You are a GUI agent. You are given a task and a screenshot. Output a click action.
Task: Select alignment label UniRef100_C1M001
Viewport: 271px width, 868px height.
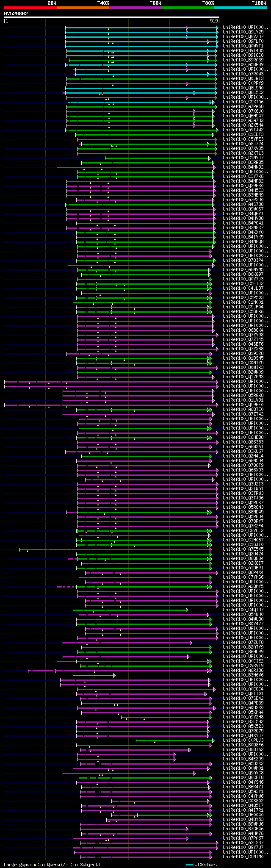[243, 302]
